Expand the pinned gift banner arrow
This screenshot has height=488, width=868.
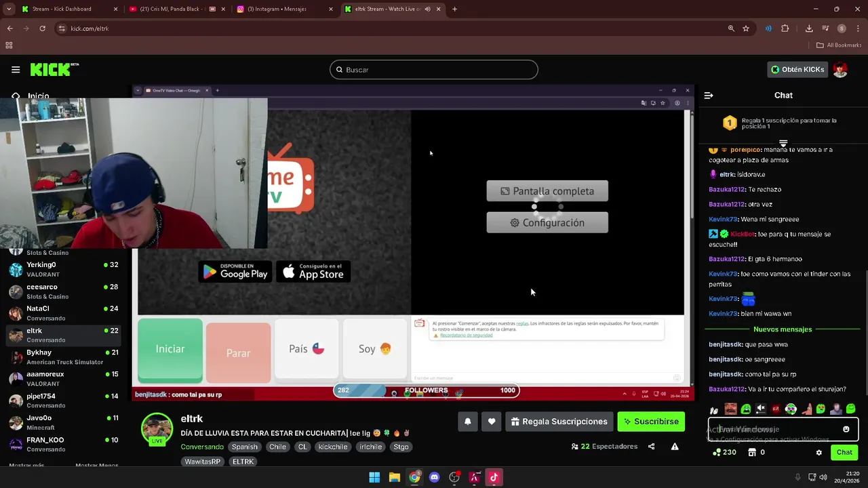coord(783,143)
